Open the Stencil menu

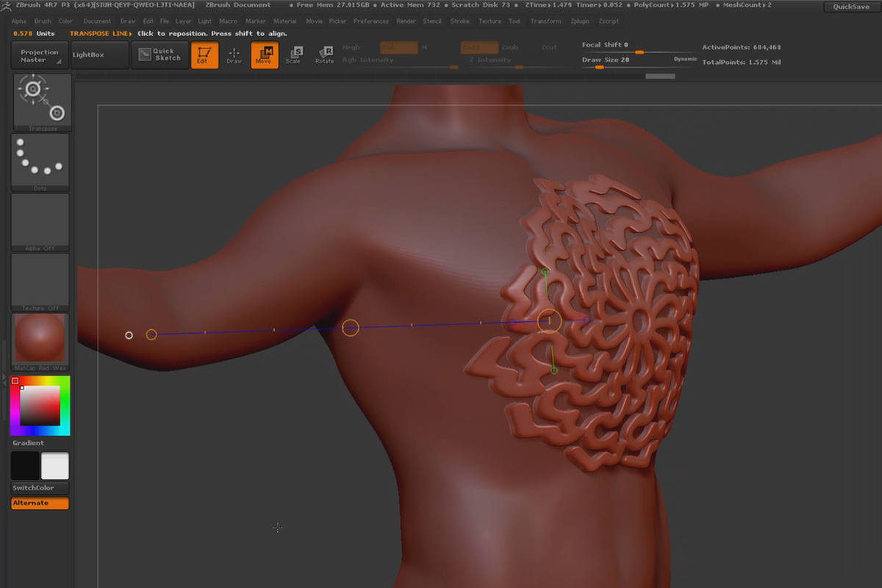[x=432, y=21]
